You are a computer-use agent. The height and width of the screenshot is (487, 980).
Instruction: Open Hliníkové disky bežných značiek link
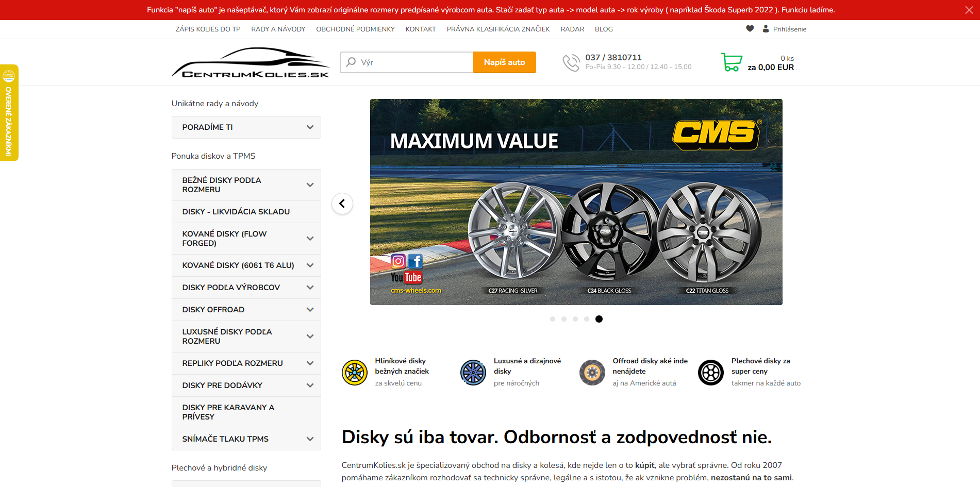[402, 366]
